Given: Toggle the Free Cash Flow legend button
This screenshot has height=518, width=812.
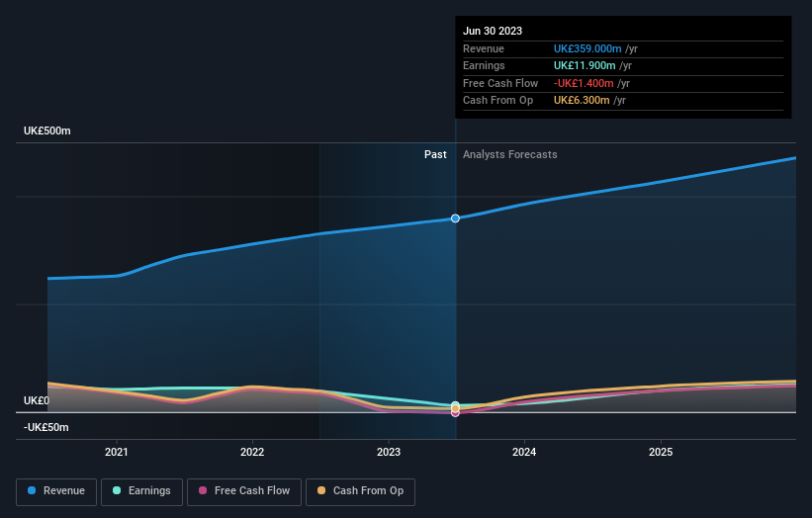Looking at the screenshot, I should 244,491.
